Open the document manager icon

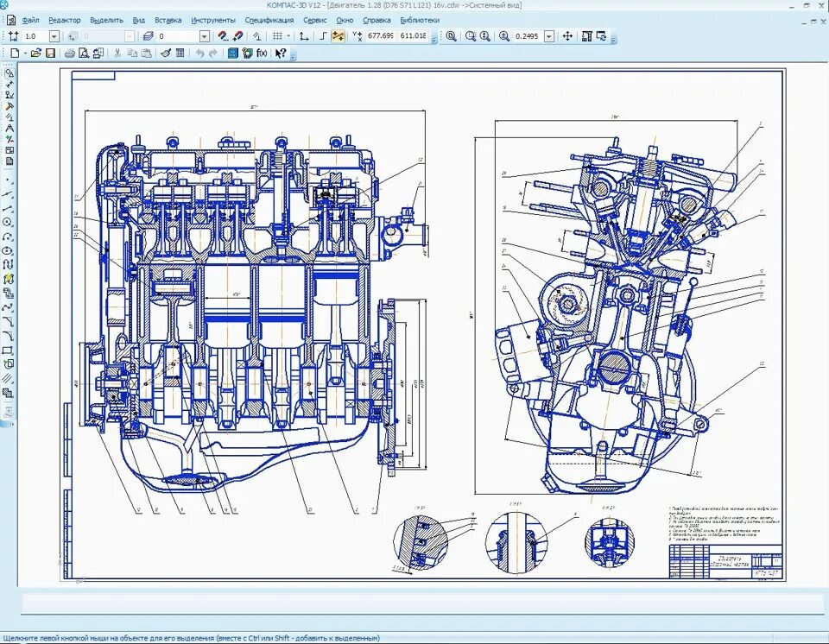(98, 53)
